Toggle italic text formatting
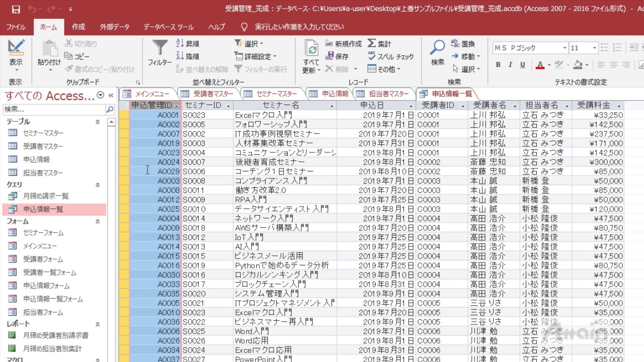 [510, 65]
